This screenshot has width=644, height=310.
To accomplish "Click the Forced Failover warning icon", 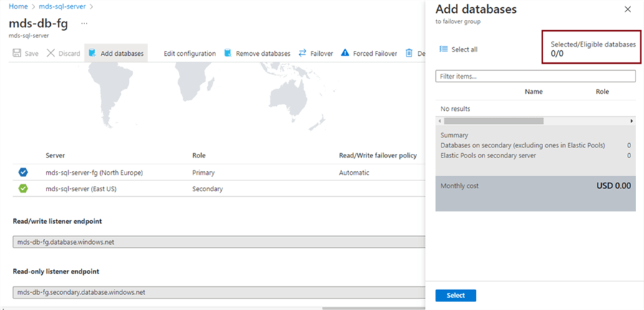I will (x=345, y=53).
